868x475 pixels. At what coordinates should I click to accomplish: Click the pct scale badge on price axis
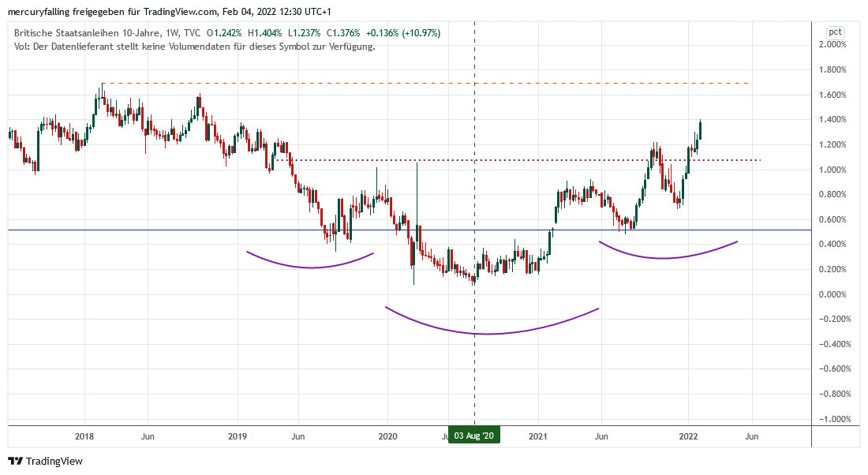pos(834,32)
